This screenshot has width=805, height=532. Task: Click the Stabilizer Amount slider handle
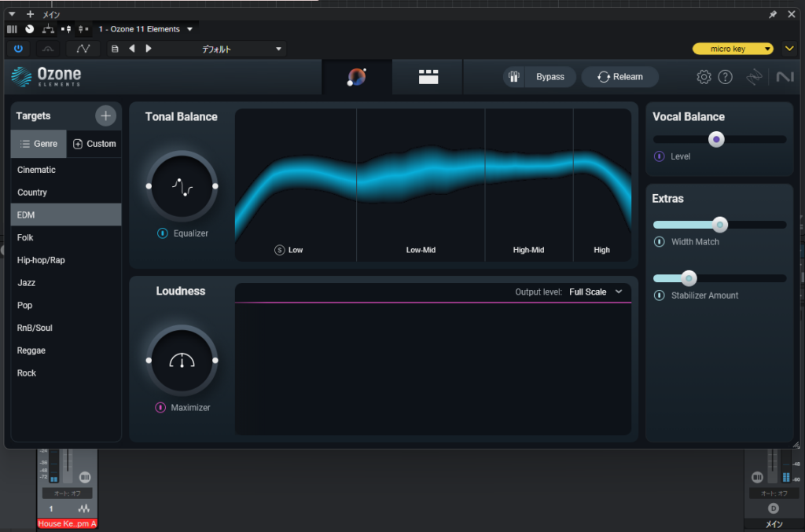(689, 278)
